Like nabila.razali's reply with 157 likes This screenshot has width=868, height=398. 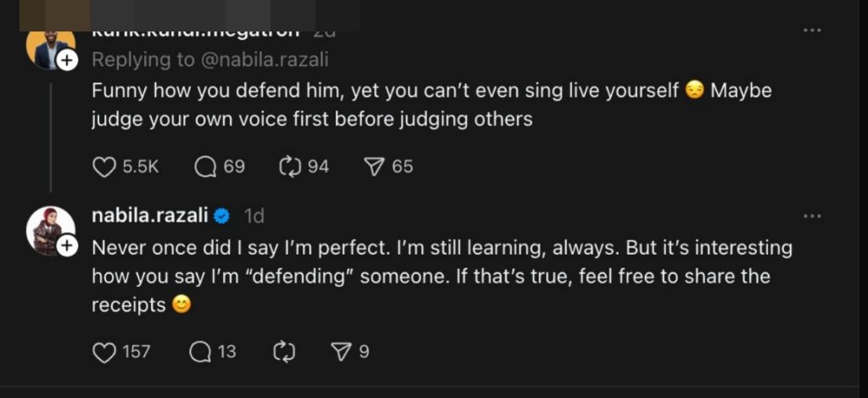104,351
